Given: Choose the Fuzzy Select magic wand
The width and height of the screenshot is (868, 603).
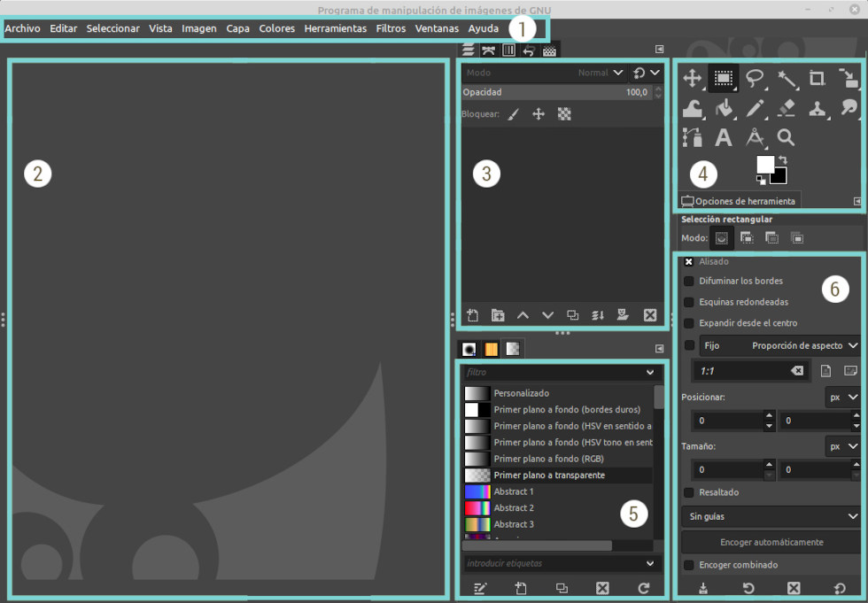Looking at the screenshot, I should [787, 79].
